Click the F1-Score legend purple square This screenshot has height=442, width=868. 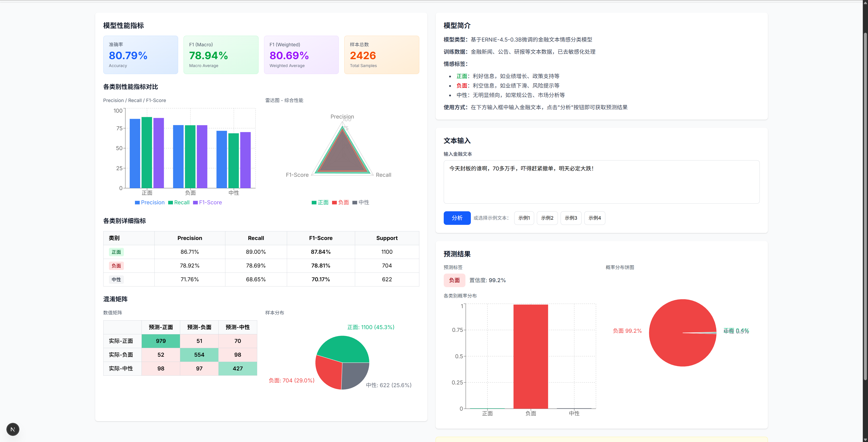[x=196, y=203]
